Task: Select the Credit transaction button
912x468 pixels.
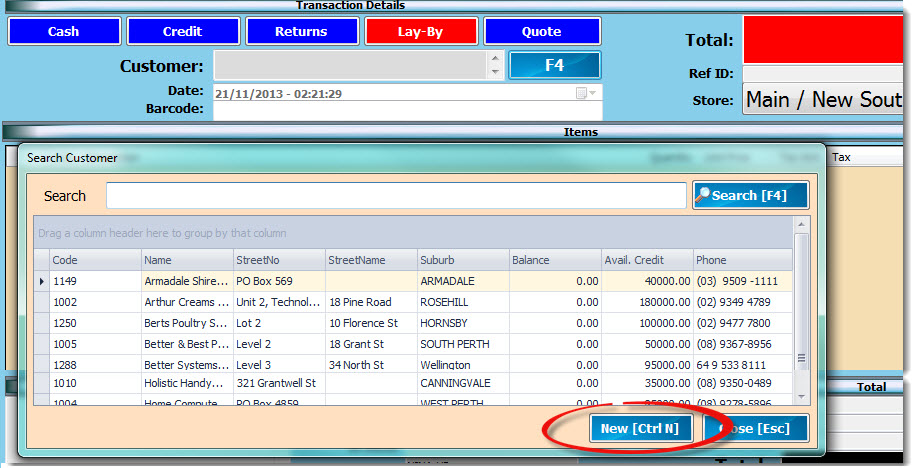Action: 183,31
